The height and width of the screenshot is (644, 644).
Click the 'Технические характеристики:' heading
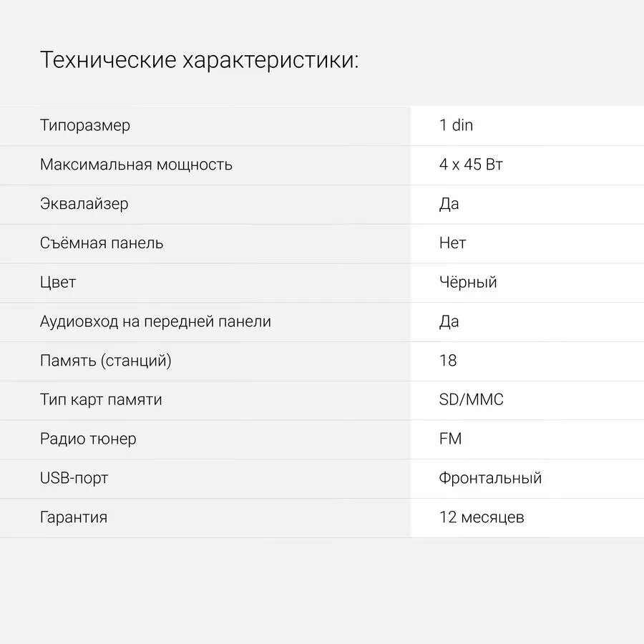199,60
